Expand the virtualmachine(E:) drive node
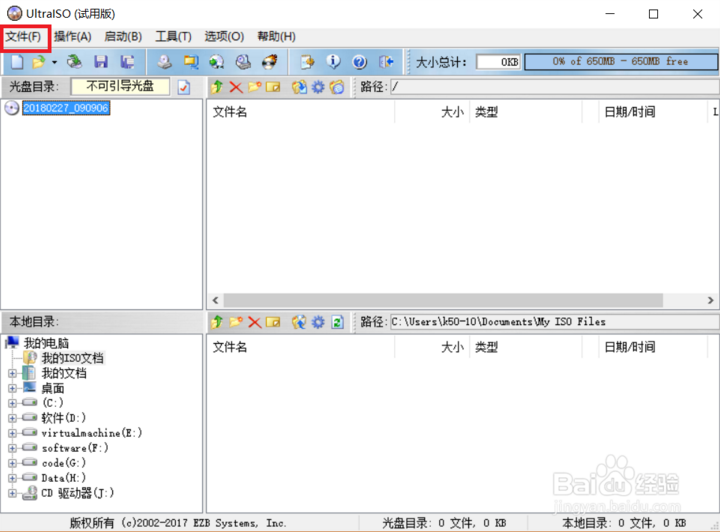This screenshot has width=720, height=532. click(x=12, y=433)
